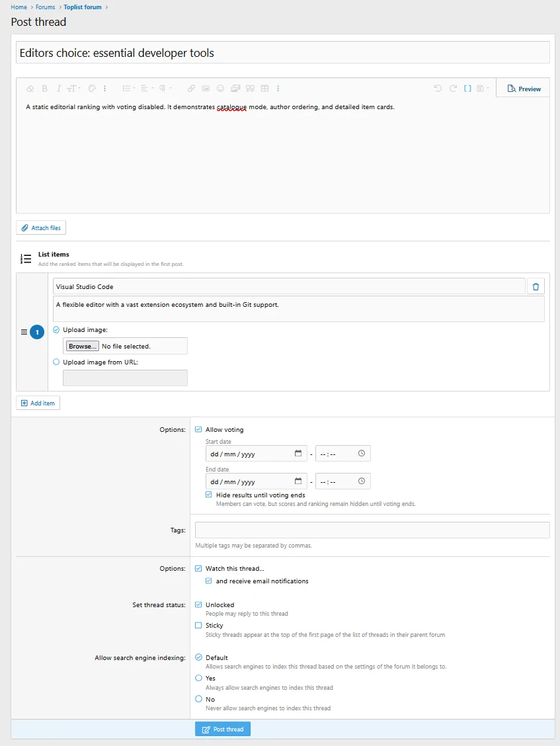Click the item description text area
The width and height of the screenshot is (560, 746).
pos(298,310)
